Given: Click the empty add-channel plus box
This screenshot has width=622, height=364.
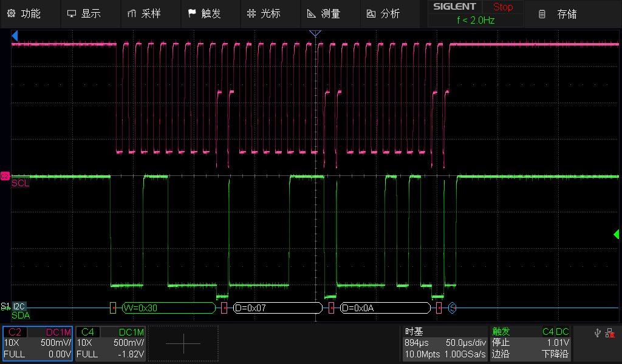Looking at the screenshot, I should tap(183, 343).
